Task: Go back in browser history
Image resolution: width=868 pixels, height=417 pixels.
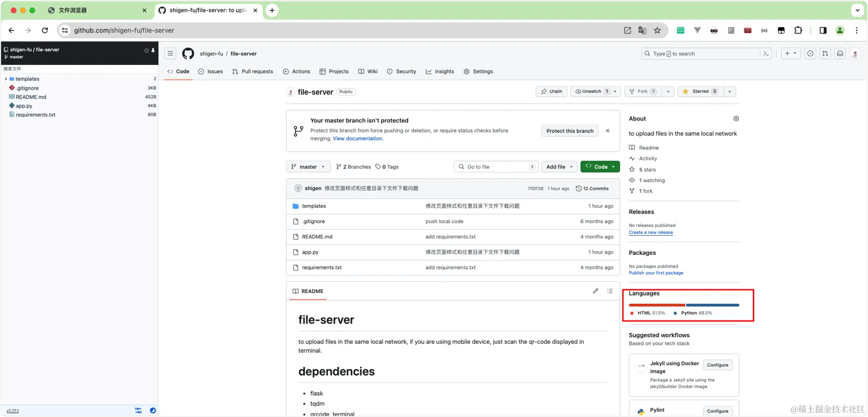Action: pos(12,30)
